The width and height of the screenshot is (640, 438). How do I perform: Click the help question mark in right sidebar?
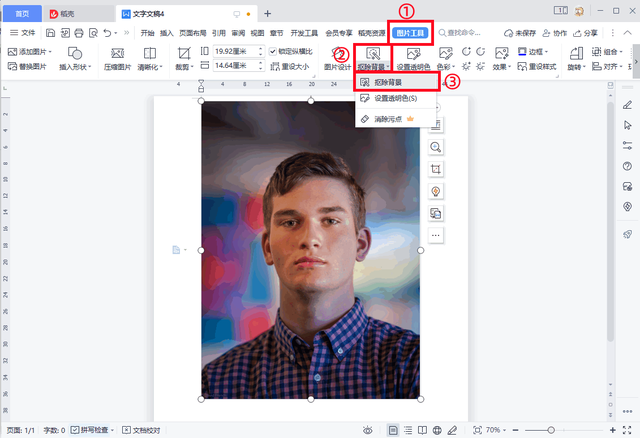pos(627,166)
